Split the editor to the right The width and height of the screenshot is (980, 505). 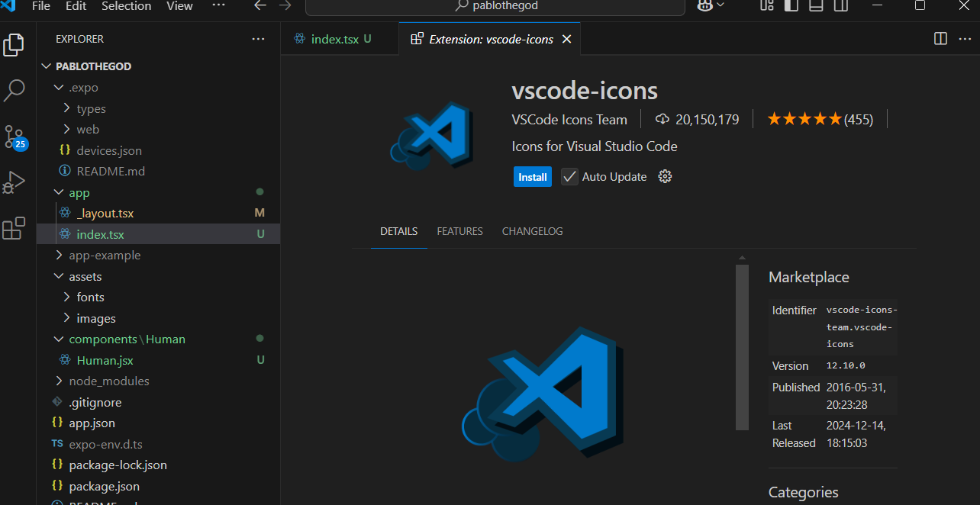[x=940, y=39]
